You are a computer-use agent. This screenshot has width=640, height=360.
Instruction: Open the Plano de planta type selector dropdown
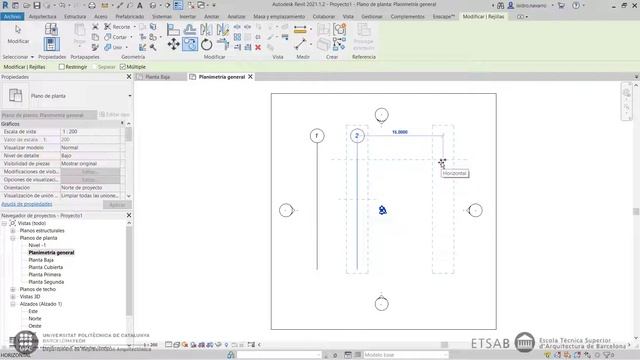click(x=130, y=96)
